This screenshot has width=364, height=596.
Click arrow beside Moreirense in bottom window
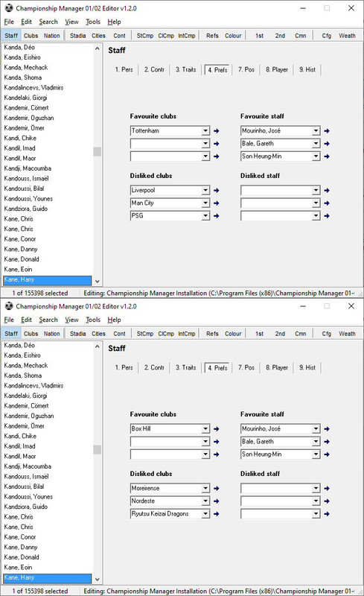click(216, 489)
